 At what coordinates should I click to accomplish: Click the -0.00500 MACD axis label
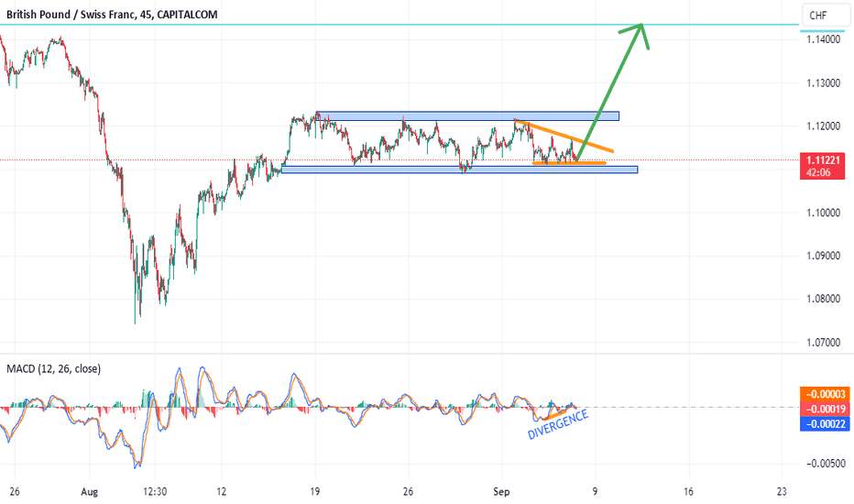(x=826, y=463)
